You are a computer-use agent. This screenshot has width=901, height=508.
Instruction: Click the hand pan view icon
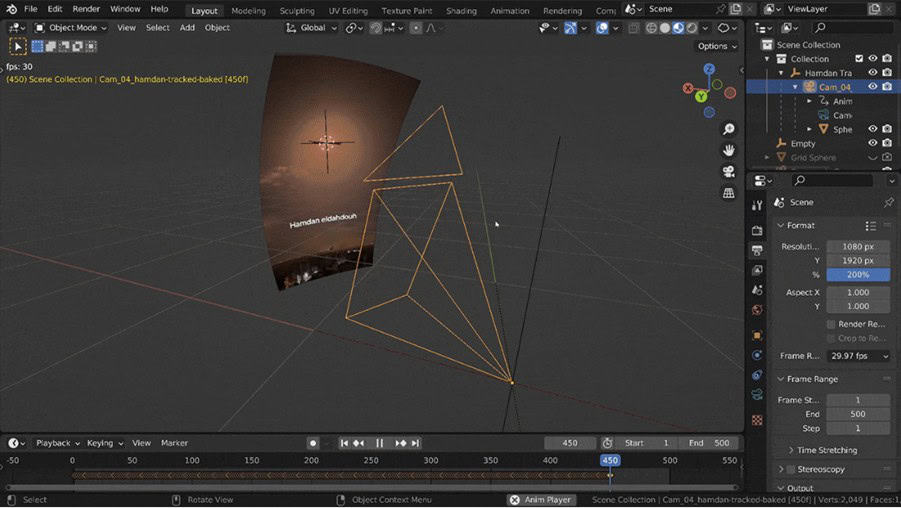729,150
